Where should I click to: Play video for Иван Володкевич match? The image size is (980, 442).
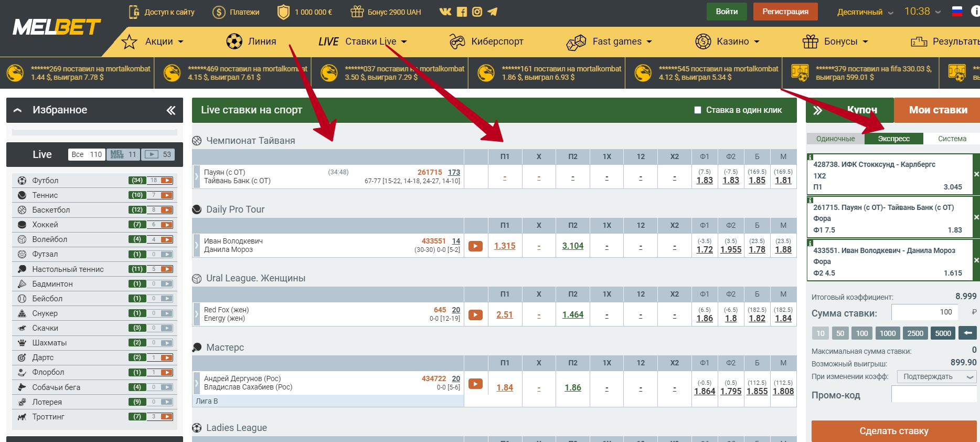pyautogui.click(x=475, y=246)
